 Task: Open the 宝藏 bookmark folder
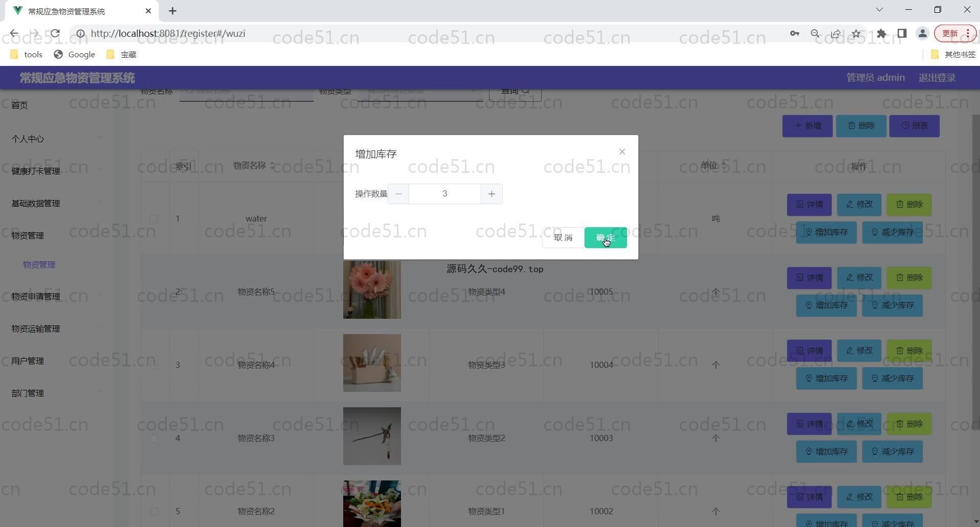(121, 54)
